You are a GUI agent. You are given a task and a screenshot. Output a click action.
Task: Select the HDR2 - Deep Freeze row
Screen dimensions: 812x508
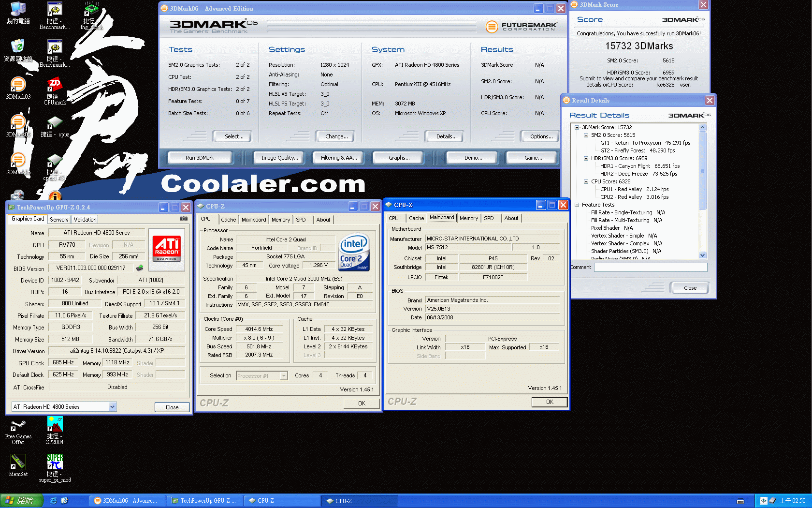(x=638, y=174)
